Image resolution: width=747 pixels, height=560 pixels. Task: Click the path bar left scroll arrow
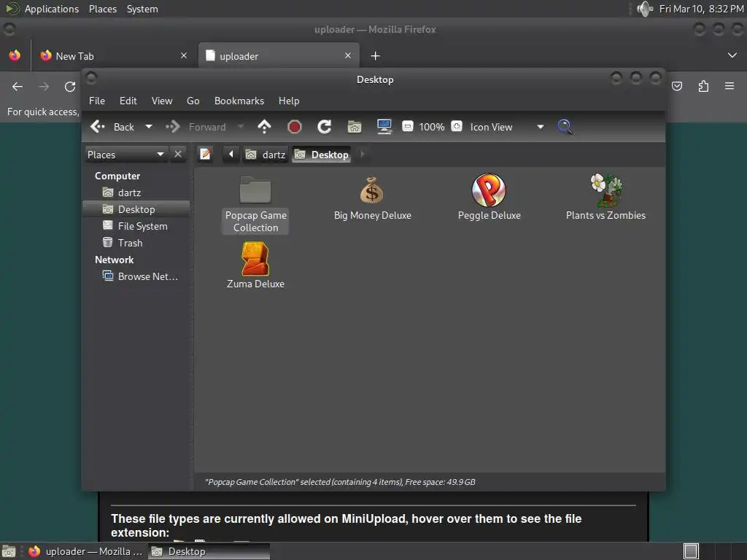click(231, 155)
